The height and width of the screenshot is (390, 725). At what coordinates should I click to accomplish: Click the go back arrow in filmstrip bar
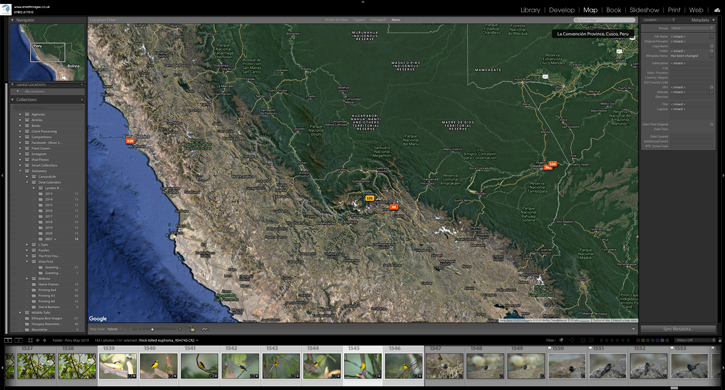point(37,340)
